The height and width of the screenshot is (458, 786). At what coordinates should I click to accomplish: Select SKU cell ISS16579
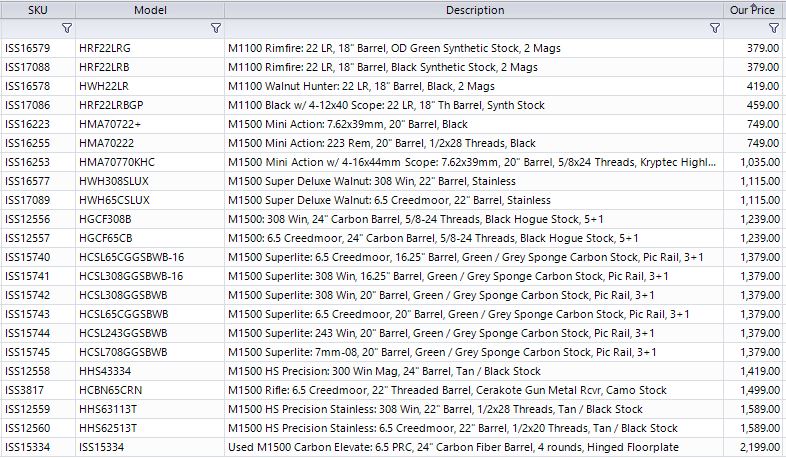[x=38, y=48]
